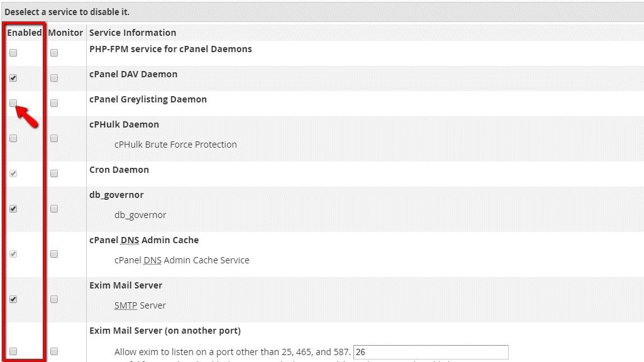The image size is (644, 362).
Task: Check Monitor for Exim Mail Server
Action: [54, 299]
